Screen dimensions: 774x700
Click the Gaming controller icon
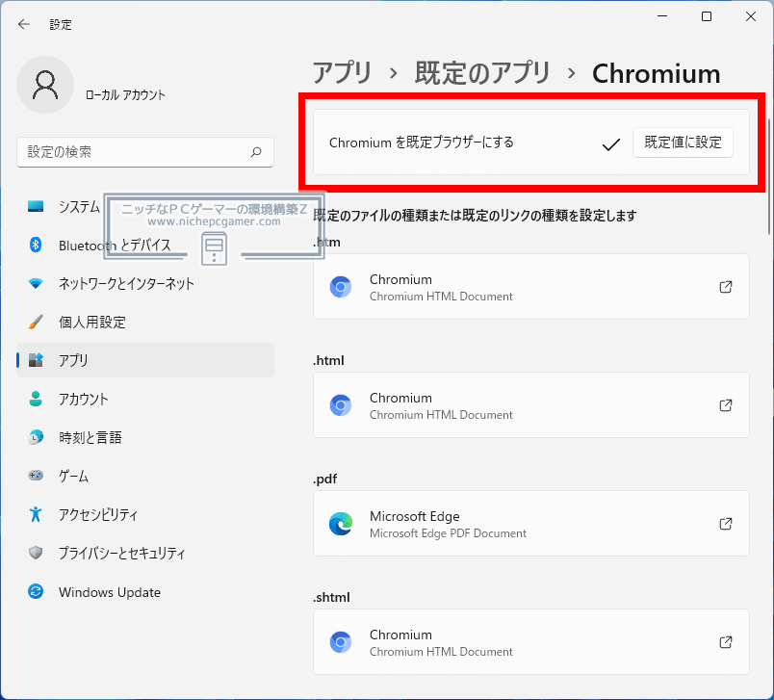[36, 476]
